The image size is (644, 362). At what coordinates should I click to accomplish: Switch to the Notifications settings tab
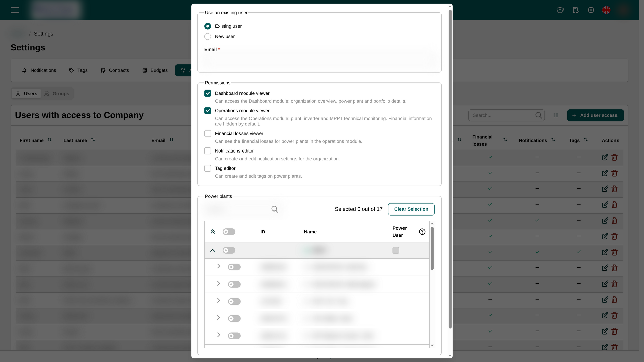[x=39, y=70]
